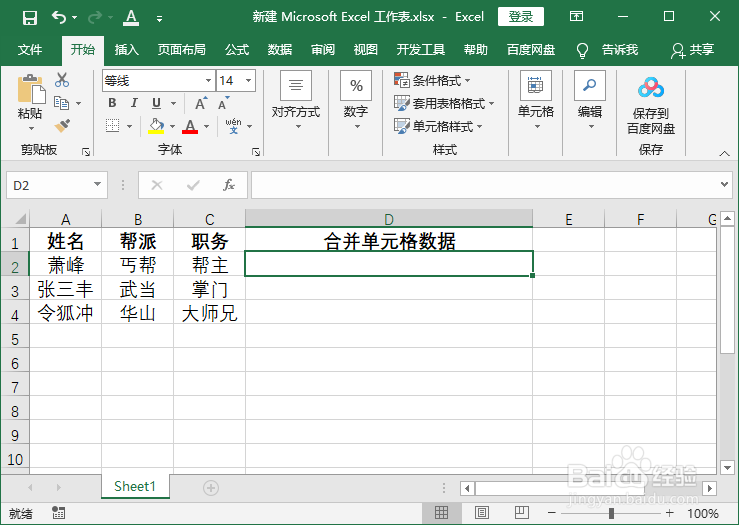Open fill color palette arrow
739x525 pixels.
pos(172,126)
